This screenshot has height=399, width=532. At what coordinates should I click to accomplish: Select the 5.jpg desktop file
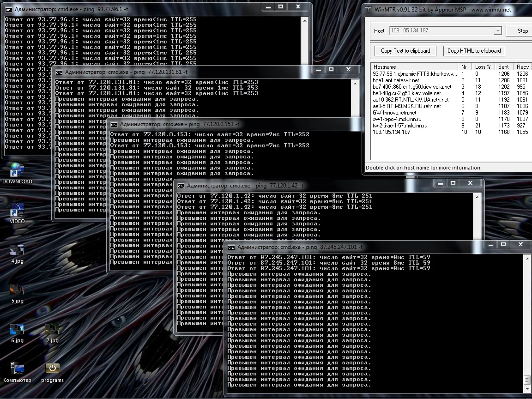[17, 293]
